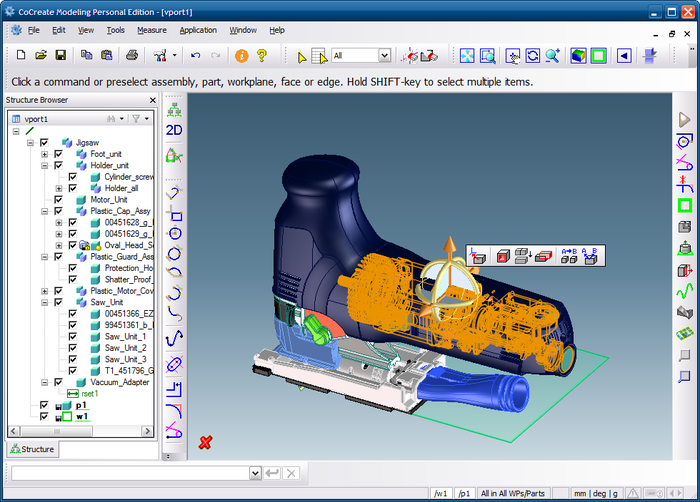Image resolution: width=700 pixels, height=502 pixels.
Task: Click the green sine wave icon on the right toolbar
Action: tap(685, 291)
